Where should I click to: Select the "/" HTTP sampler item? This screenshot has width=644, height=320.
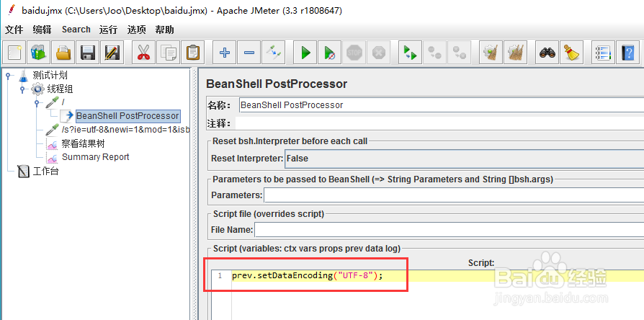63,102
